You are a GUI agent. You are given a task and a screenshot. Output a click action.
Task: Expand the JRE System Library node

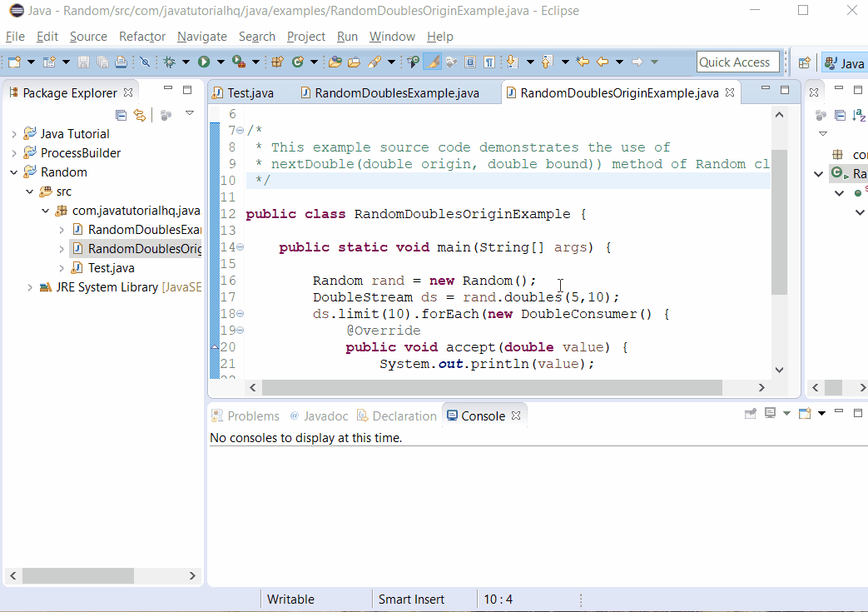point(29,287)
